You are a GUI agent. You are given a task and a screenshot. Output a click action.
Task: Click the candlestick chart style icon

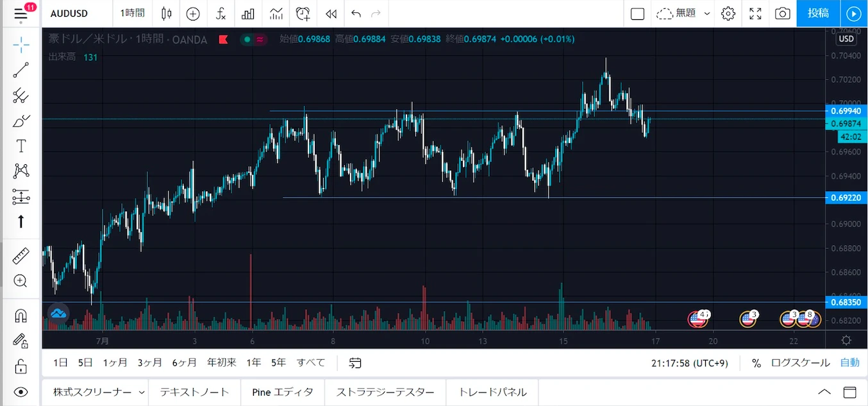click(167, 13)
